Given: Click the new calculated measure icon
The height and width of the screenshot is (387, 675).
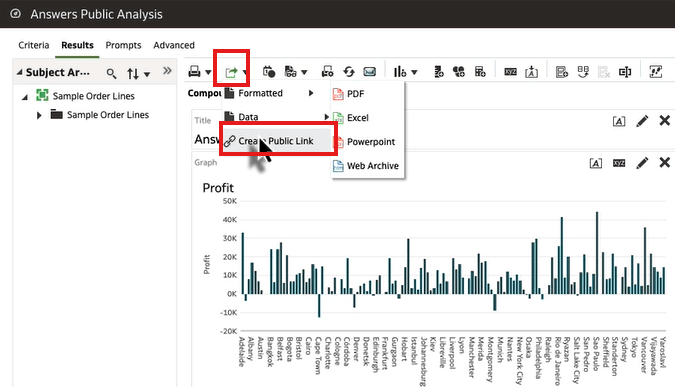Looking at the screenshot, I should tap(480, 72).
